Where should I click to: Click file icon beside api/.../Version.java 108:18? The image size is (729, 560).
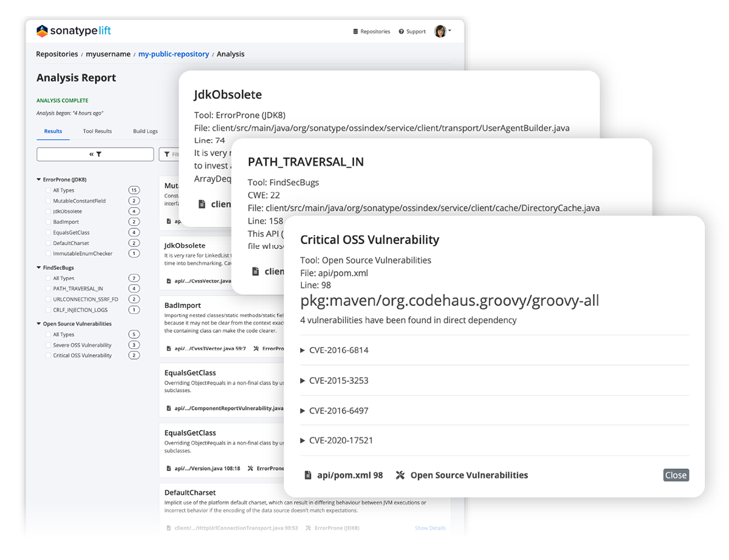coord(168,468)
